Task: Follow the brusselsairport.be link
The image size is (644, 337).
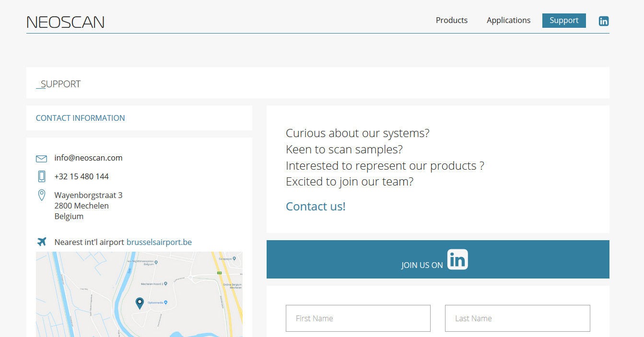Action: coord(159,242)
